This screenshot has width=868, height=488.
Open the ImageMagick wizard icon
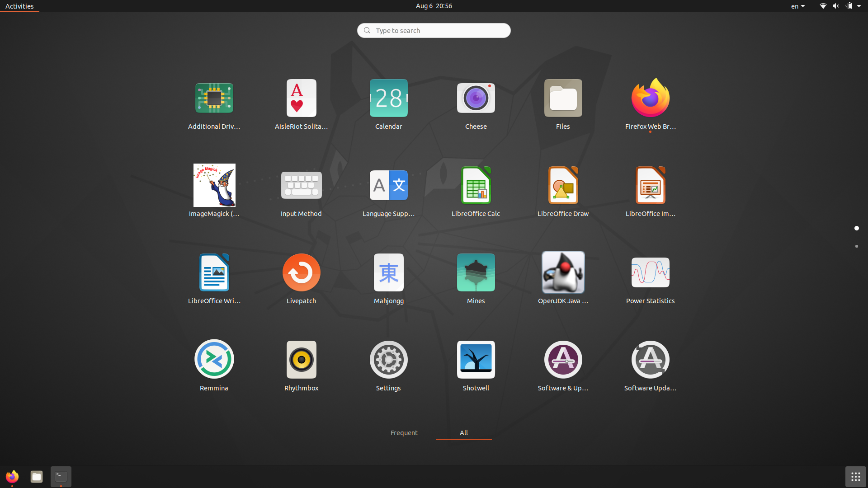point(214,186)
